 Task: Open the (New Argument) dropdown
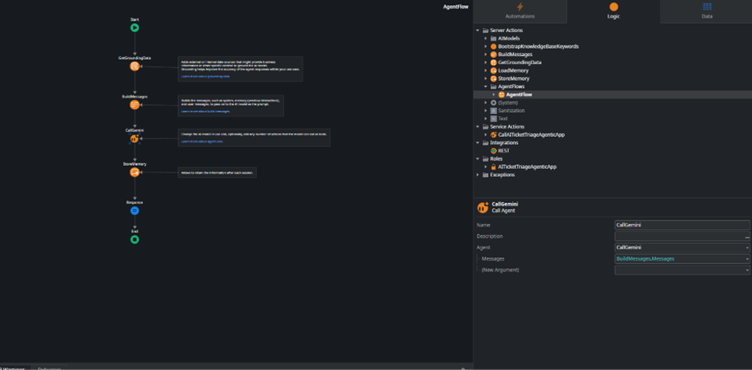pos(747,270)
